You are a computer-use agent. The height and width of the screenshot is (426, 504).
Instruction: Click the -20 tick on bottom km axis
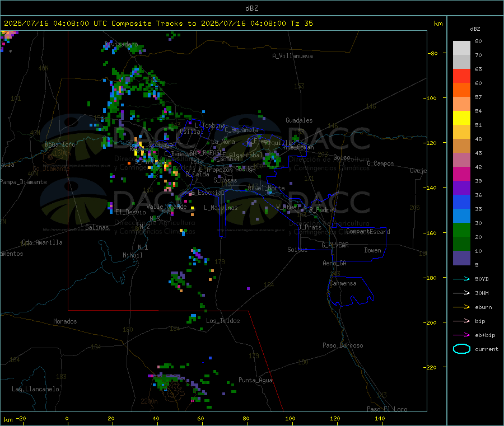[x=21, y=418]
